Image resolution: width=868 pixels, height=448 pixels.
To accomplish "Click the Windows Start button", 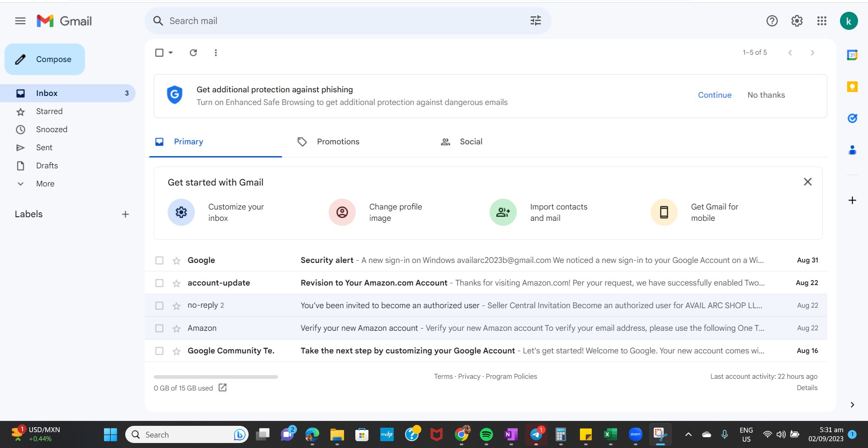I will point(110,435).
